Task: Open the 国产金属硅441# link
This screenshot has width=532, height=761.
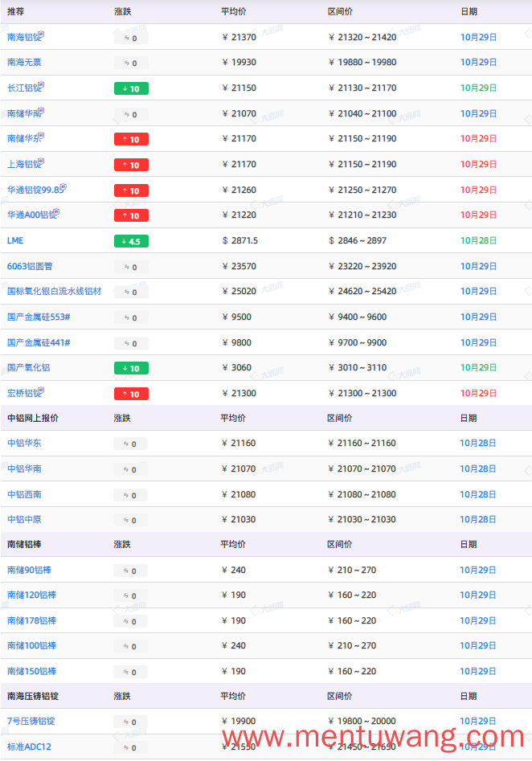Action: (39, 342)
